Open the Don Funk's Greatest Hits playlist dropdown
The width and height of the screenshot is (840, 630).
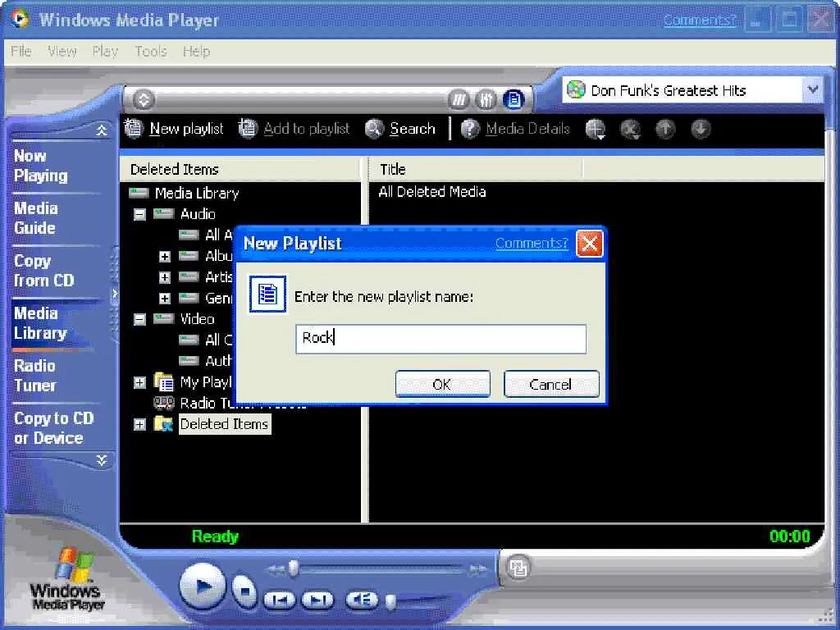[x=813, y=90]
